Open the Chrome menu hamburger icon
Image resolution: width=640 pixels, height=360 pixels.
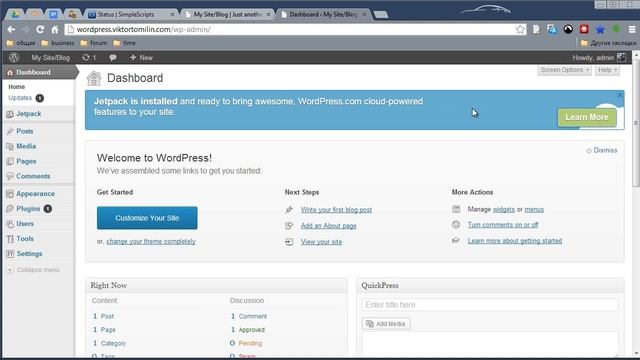click(632, 29)
